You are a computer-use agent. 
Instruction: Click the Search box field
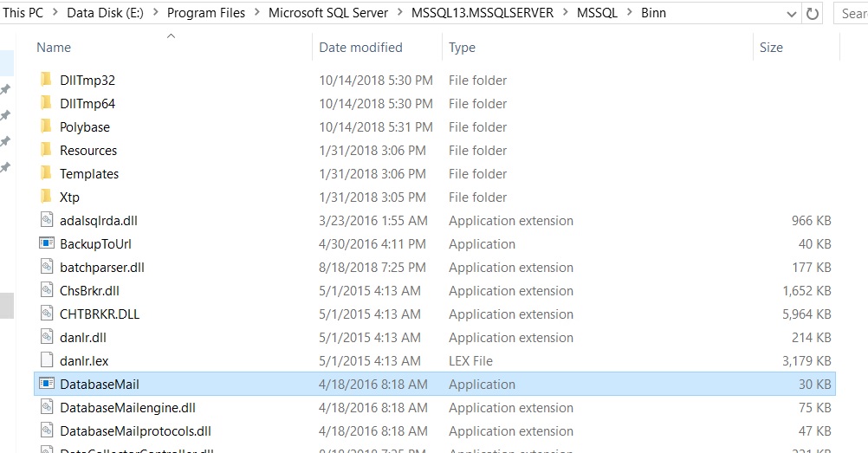click(x=853, y=14)
